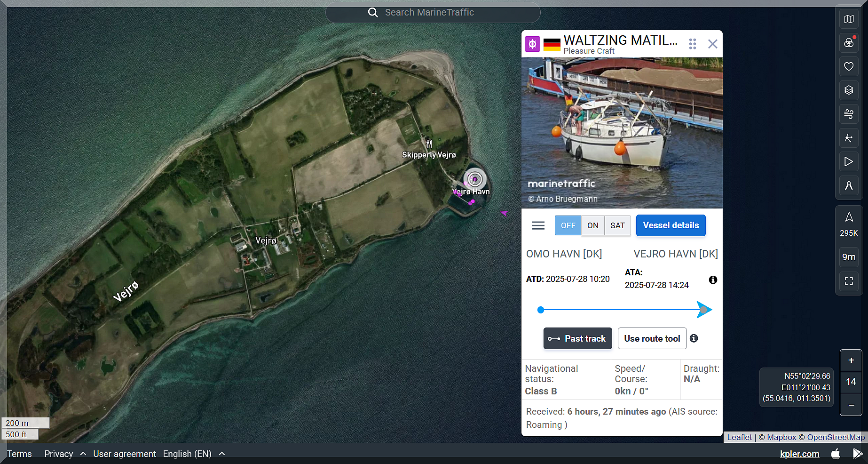Screen dimensions: 868x464
Task: Expand the English (EN) language selector
Action: click(x=194, y=454)
